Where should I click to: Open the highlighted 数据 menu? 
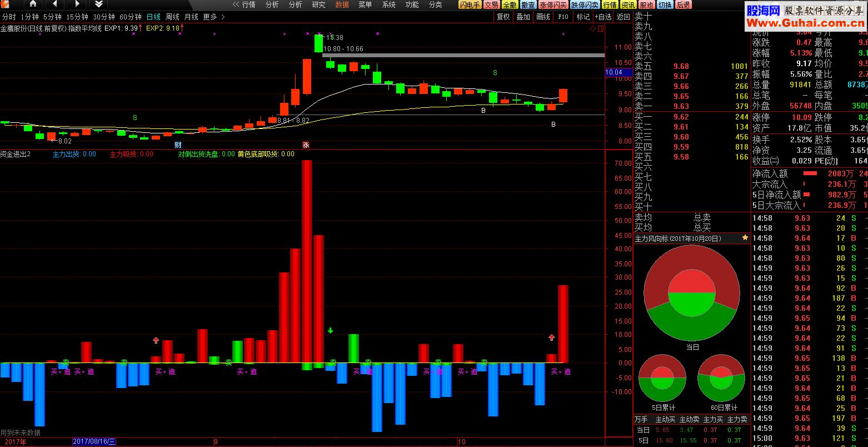coord(342,4)
